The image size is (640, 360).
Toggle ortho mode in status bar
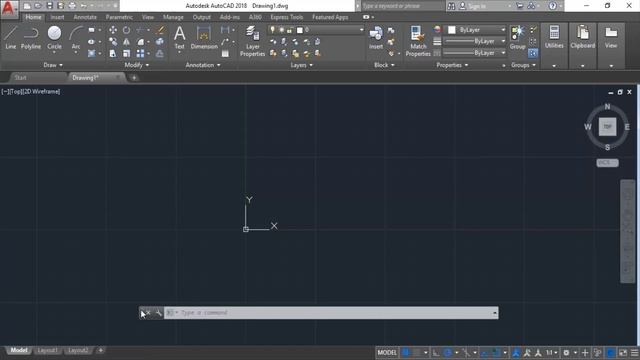[436, 353]
